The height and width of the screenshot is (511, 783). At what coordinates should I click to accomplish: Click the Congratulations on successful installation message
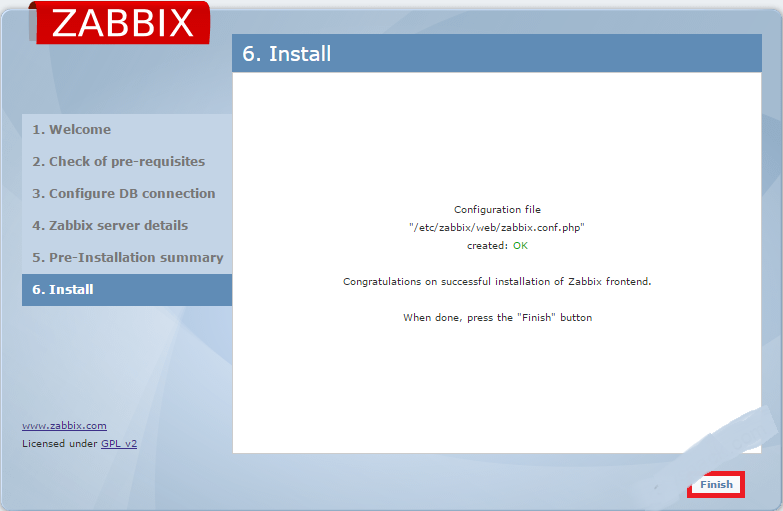(x=497, y=282)
